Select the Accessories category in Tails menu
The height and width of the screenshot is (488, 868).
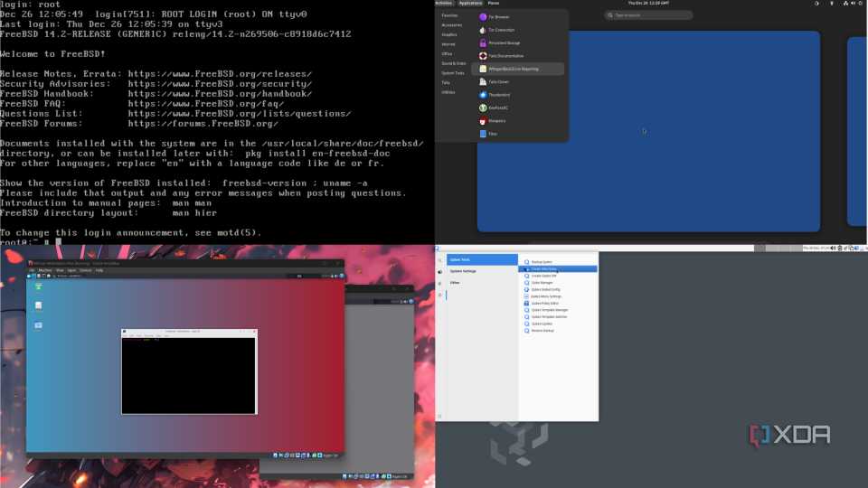coord(452,25)
